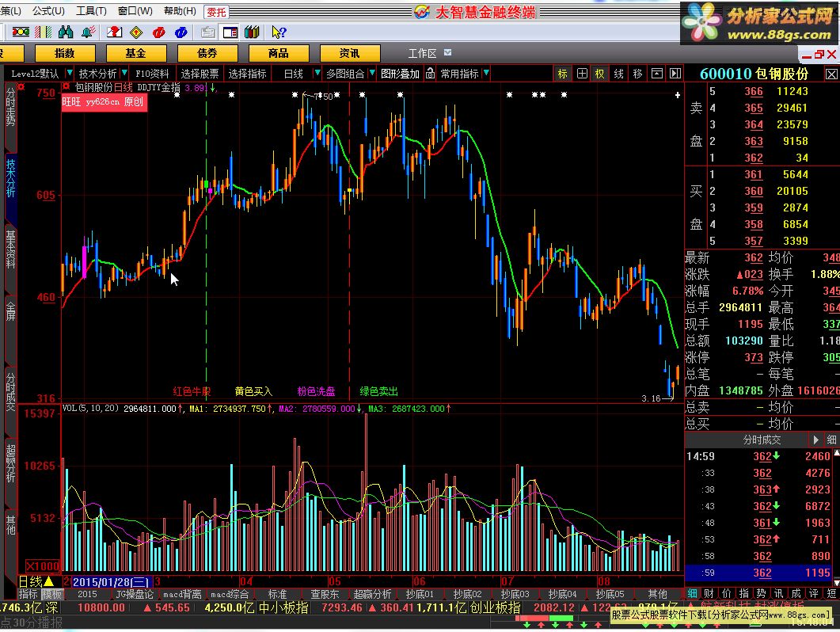
Task: Expand the 技术分析 dropdown arrow
Action: (x=124, y=73)
